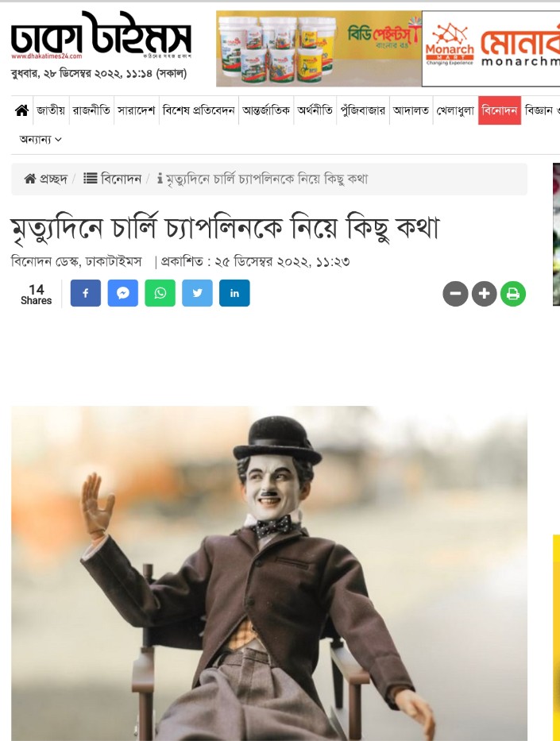Image resolution: width=560 pixels, height=741 pixels.
Task: Click the Dhaka Times logo
Action: 101,36
